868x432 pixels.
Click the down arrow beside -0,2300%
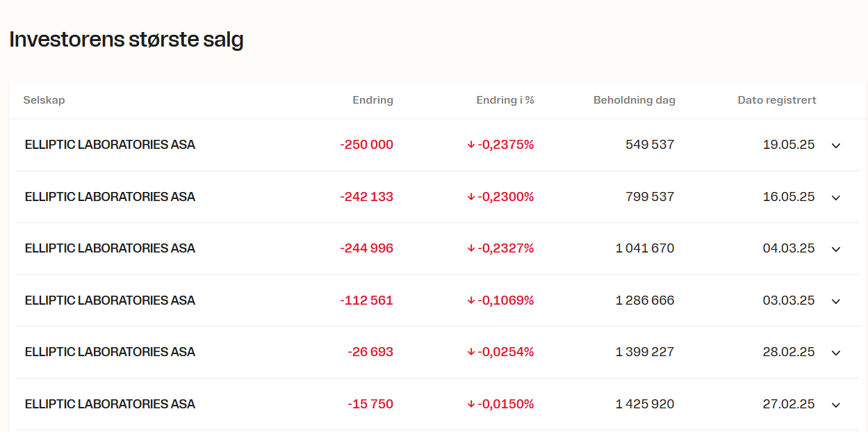[x=471, y=197]
